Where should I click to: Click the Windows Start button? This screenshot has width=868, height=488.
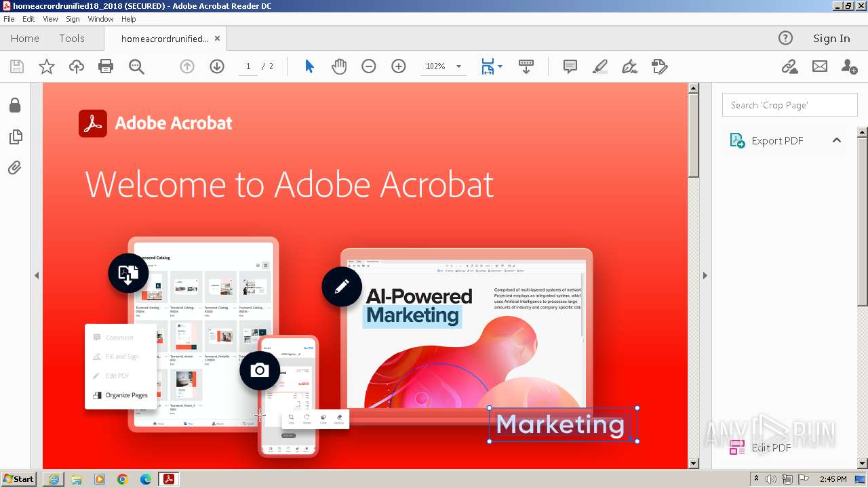point(18,479)
